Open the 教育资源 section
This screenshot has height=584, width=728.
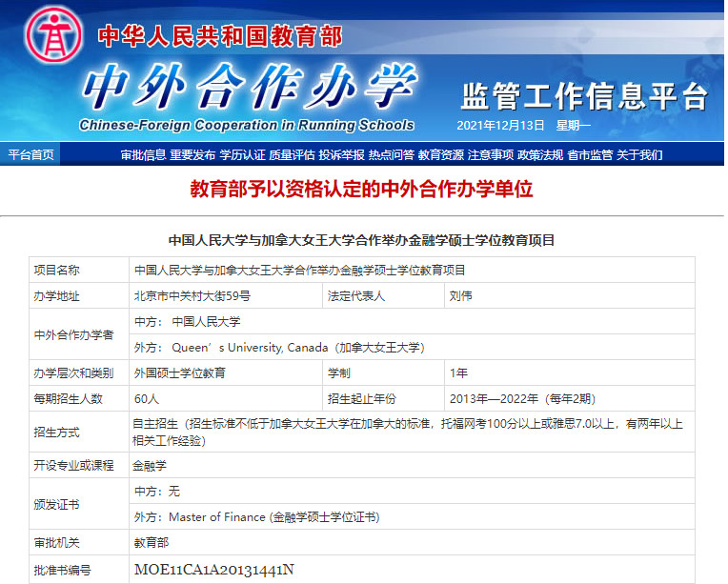[x=441, y=154]
